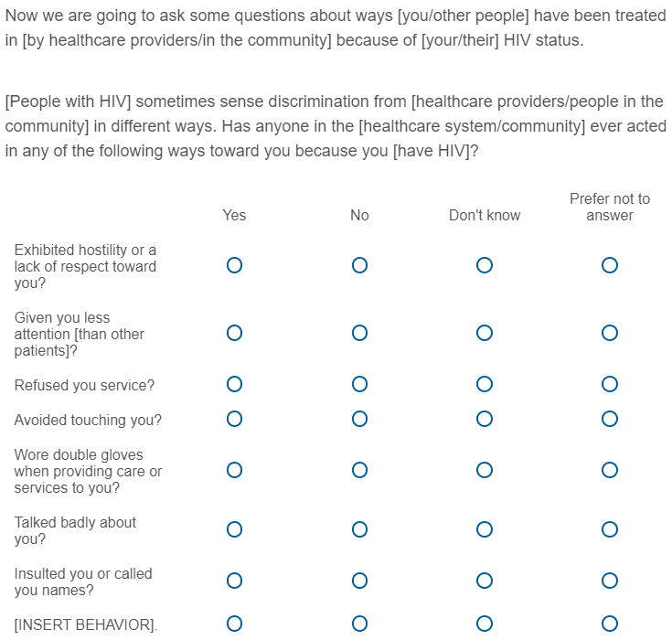
Task: Select No for wore double gloves
Action: point(359,470)
